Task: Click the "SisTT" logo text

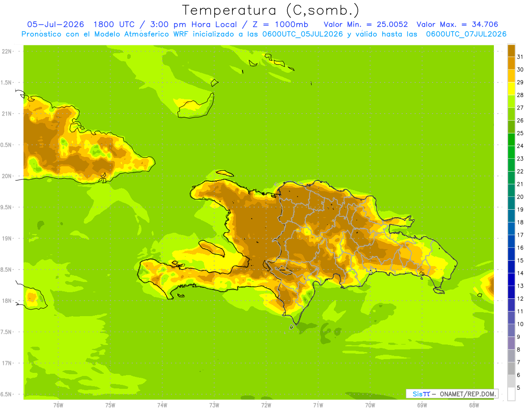Action: [421, 394]
